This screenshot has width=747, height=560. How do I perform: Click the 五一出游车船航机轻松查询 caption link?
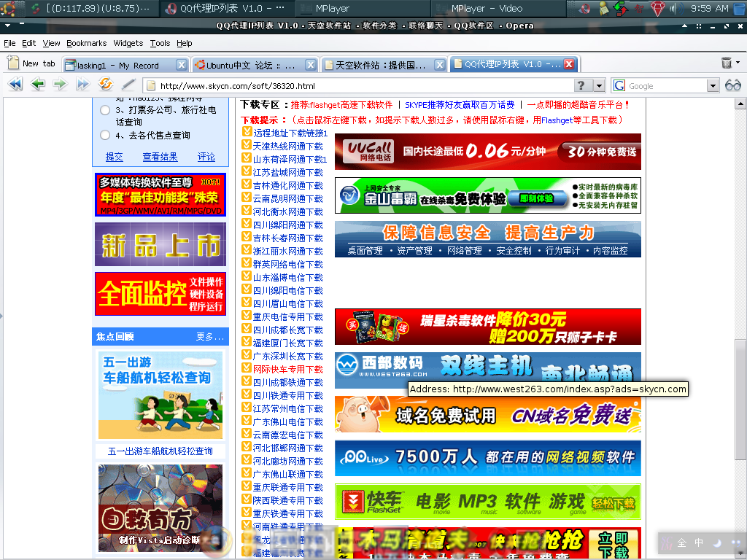(160, 451)
